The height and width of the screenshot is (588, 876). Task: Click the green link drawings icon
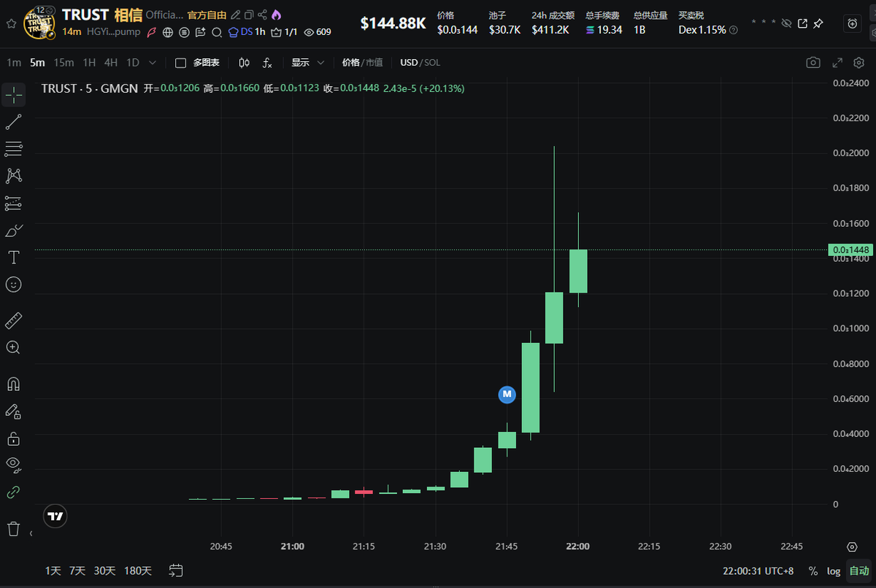click(x=14, y=492)
